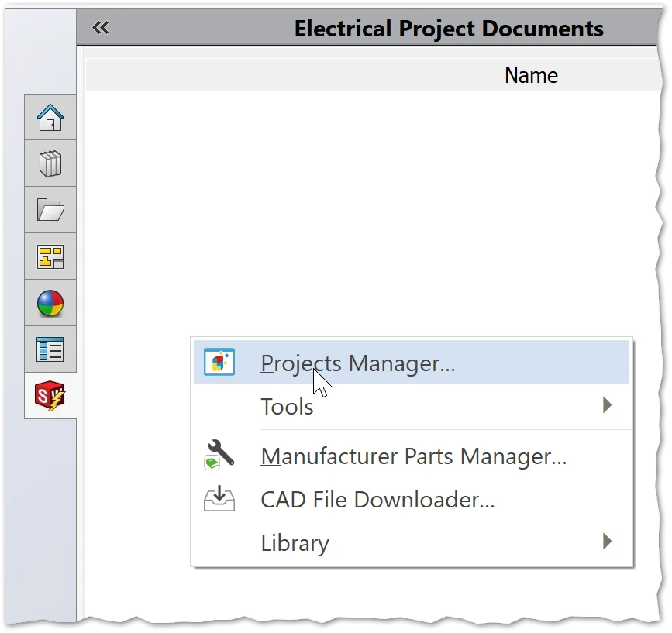Click the Manufacturer Parts Manager wrench icon
Screen dimensions: 672x633
click(219, 455)
